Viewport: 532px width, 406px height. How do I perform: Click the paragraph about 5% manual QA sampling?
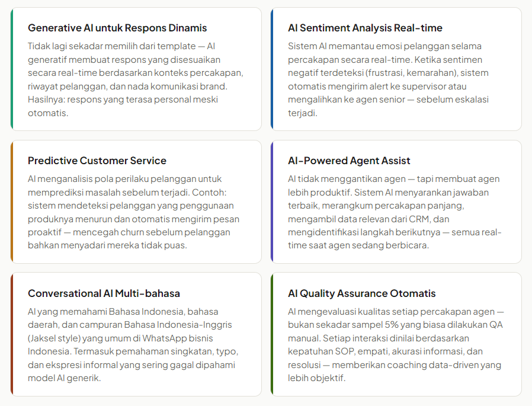395,344
